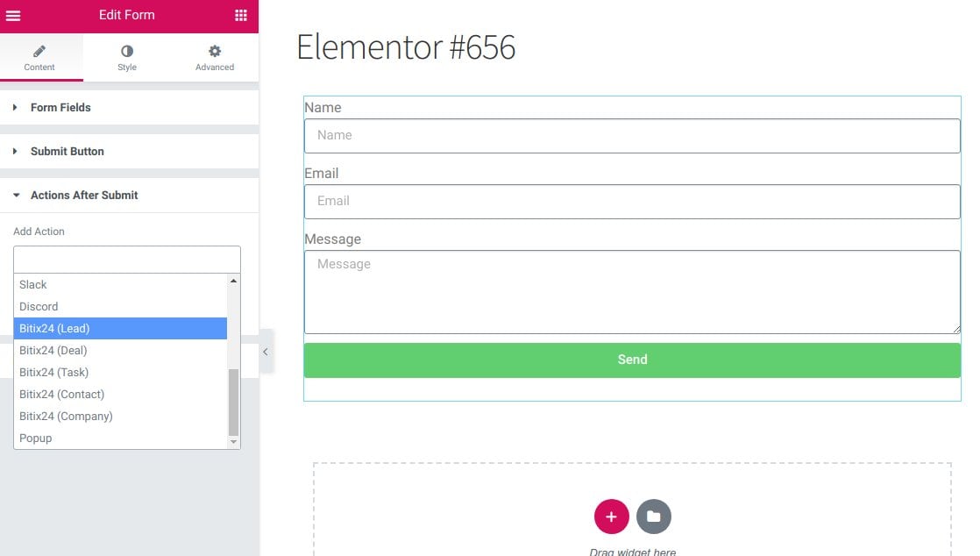This screenshot has height=556, width=980.
Task: Collapse the editor panel with the chevron handle
Action: (266, 352)
